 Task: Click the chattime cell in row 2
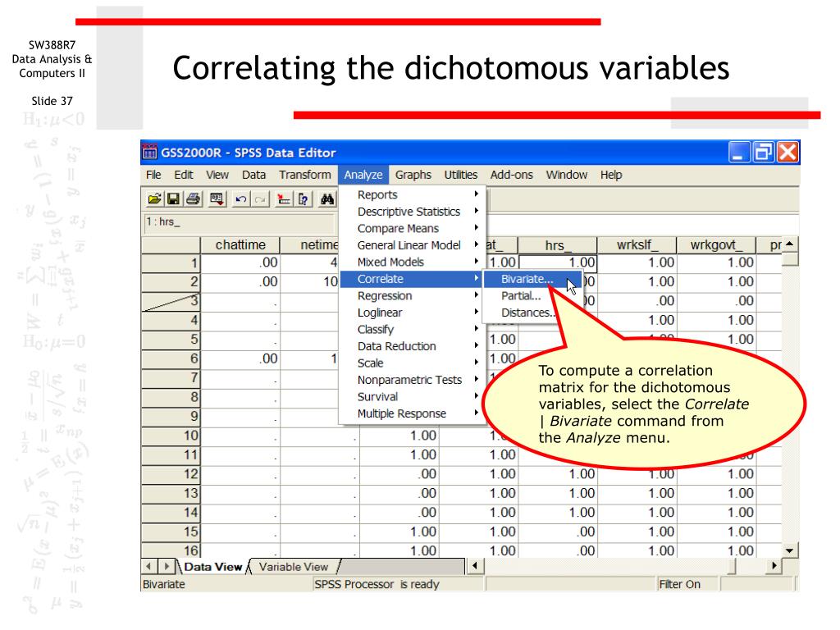coord(240,282)
